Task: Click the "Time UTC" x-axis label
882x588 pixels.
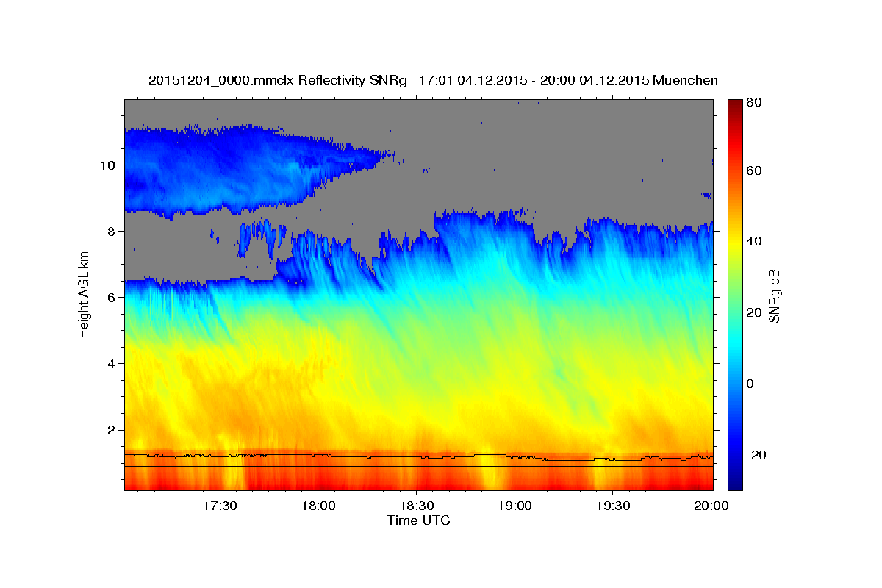Action: (418, 521)
